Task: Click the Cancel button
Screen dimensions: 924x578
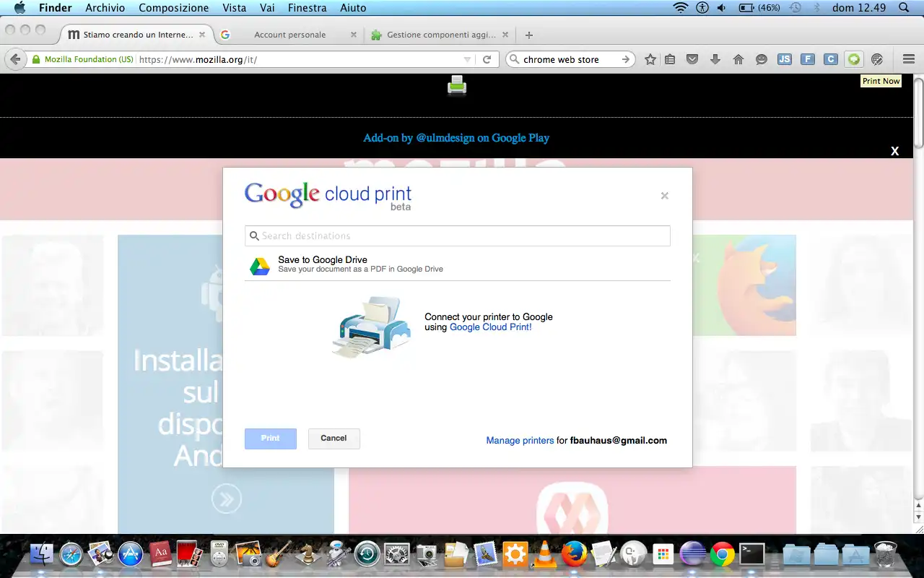Action: coord(334,439)
